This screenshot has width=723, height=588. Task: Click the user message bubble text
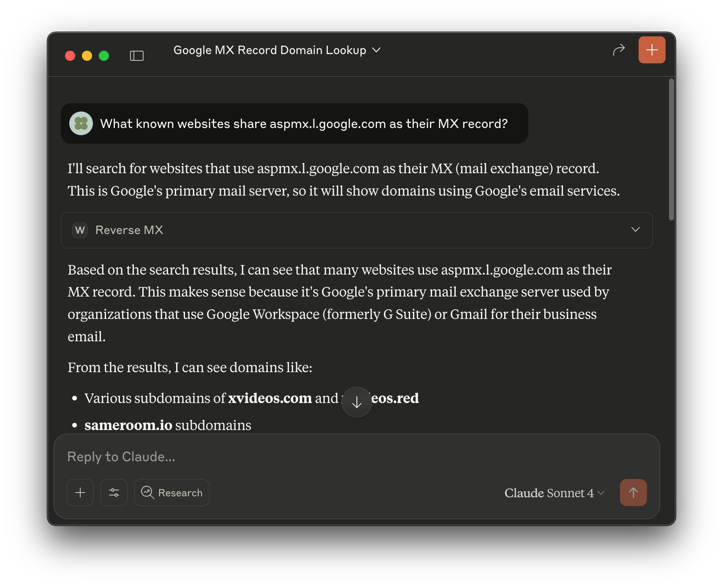[304, 124]
